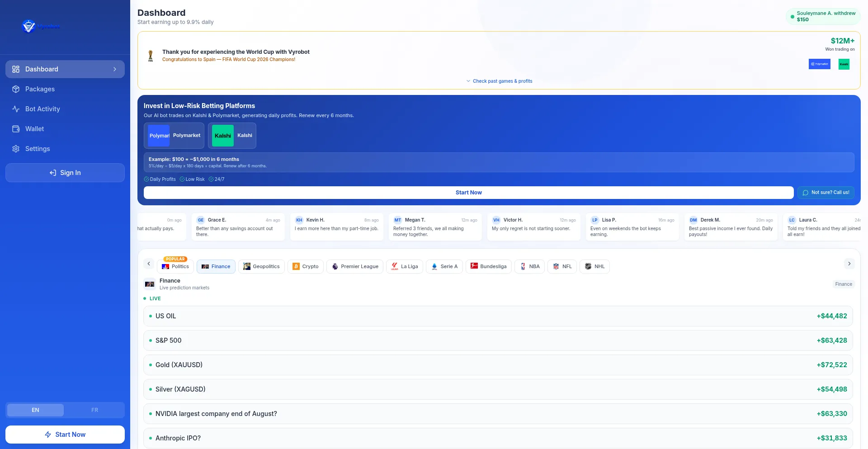Click the Vyrobot logo icon
868x449 pixels.
[x=28, y=26]
